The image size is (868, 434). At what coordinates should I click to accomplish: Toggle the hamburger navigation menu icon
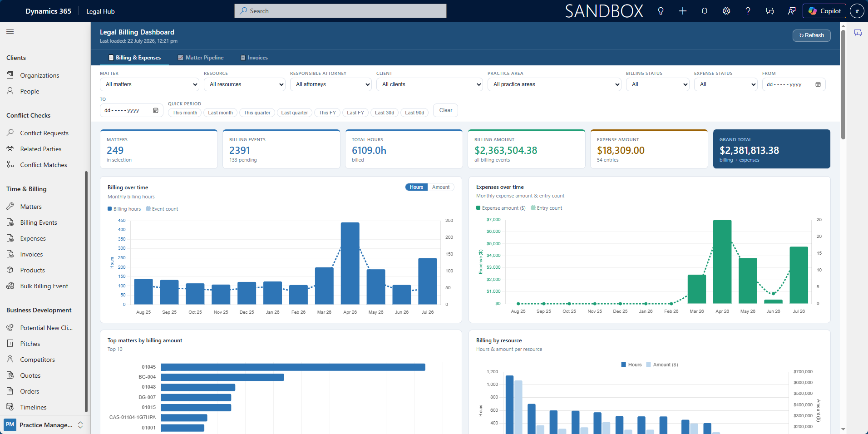pyautogui.click(x=10, y=31)
